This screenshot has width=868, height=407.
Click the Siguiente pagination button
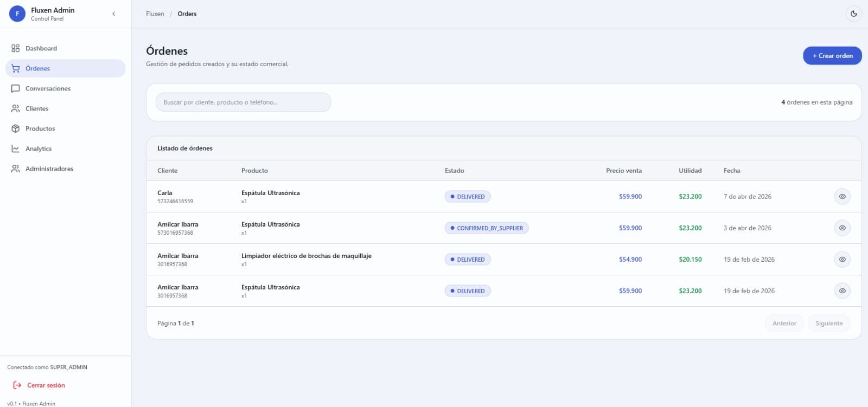pos(829,324)
